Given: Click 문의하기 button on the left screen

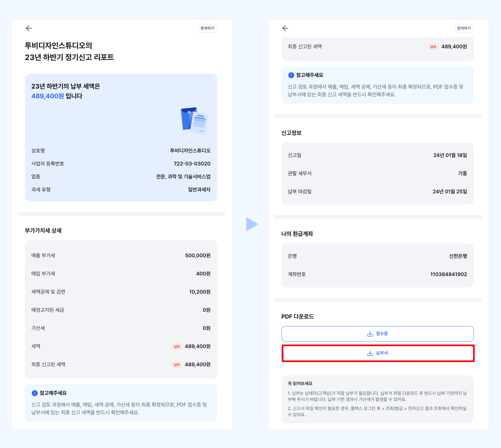Looking at the screenshot, I should (207, 28).
